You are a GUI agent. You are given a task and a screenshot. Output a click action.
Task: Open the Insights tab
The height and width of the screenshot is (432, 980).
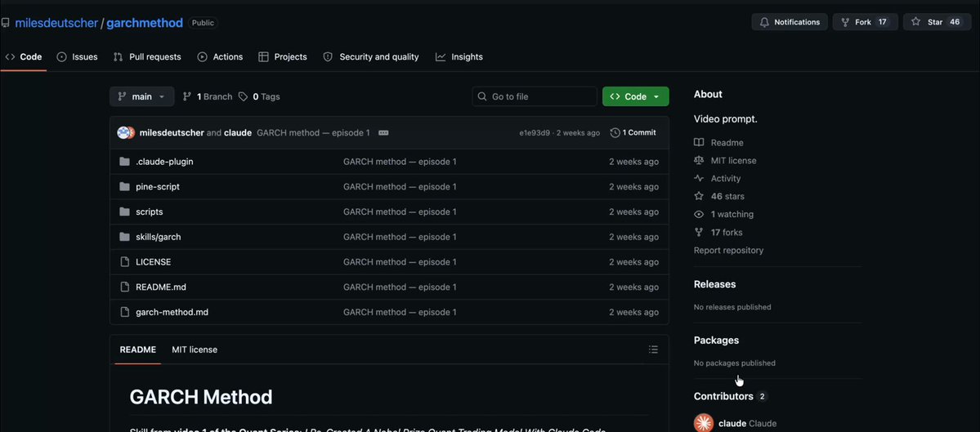click(459, 57)
